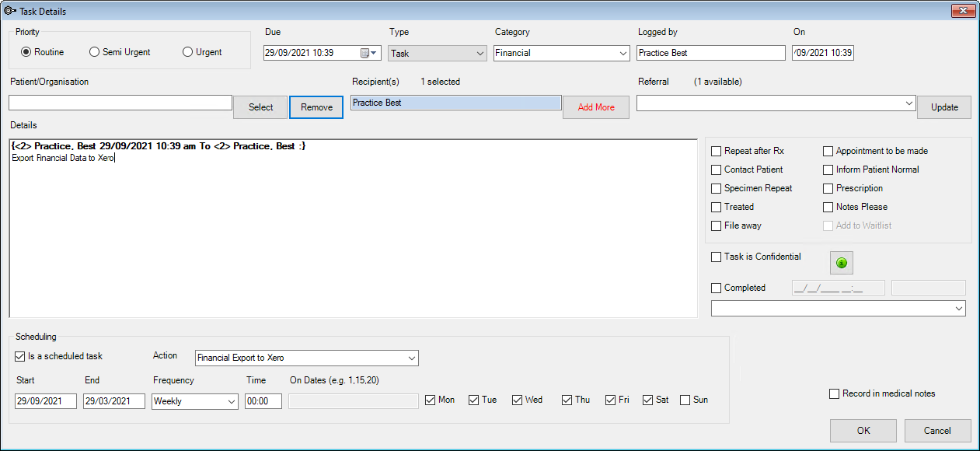Click the Add More recipients button
Screen dimensions: 980x451
(x=596, y=107)
